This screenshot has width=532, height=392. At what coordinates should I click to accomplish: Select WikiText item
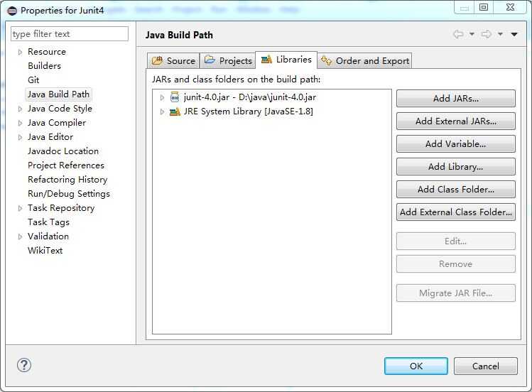[45, 251]
